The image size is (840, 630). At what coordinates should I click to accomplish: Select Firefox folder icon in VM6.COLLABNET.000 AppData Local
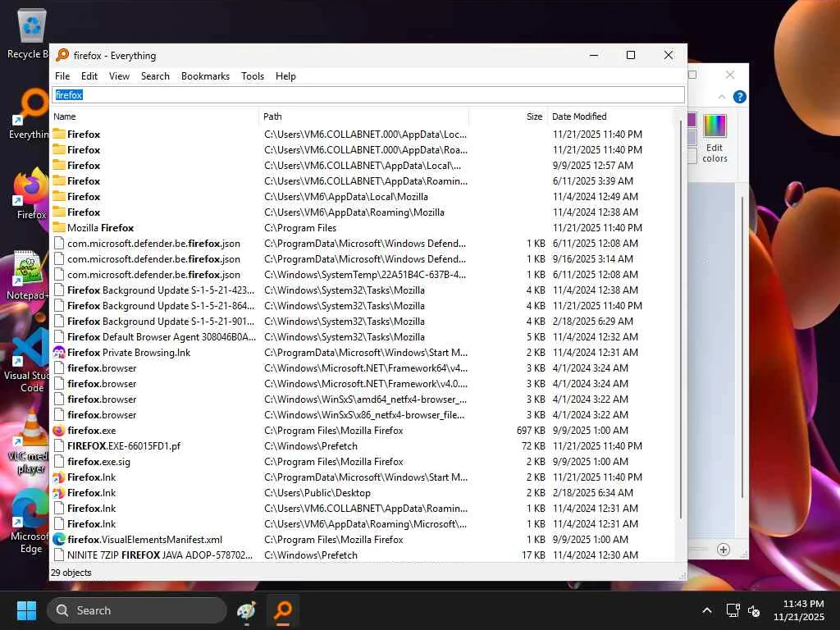(59, 134)
